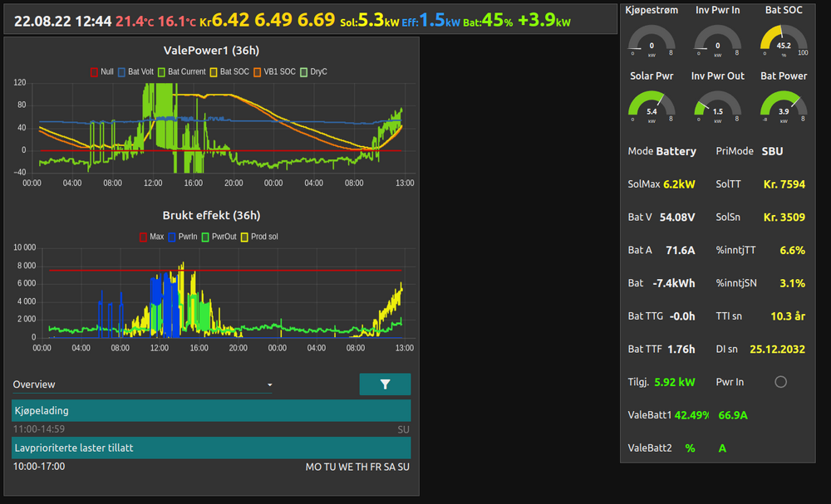Click the Kjøpestrøm gauge

tap(652, 40)
